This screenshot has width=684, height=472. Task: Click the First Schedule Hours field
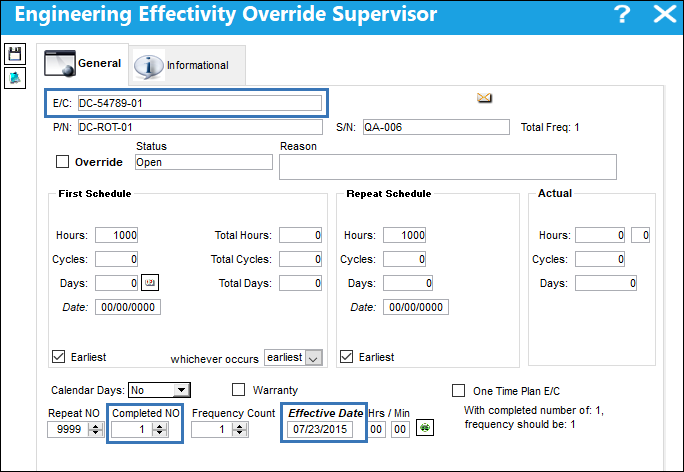click(x=116, y=235)
